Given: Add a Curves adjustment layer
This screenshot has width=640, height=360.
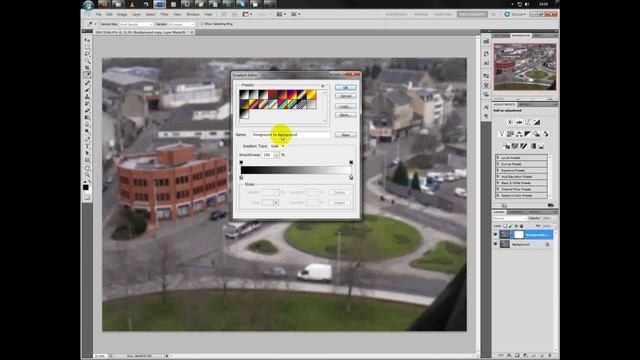Looking at the screenshot, I should point(528,122).
